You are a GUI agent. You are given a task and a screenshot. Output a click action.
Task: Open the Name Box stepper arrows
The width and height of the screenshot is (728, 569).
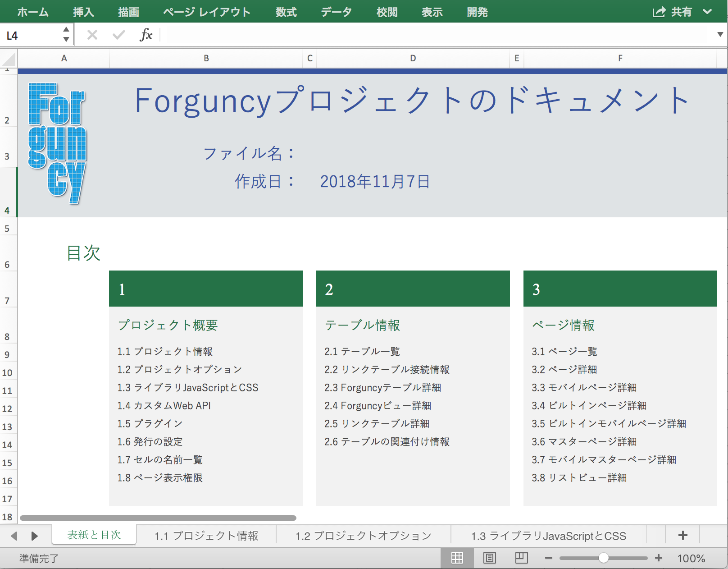66,35
